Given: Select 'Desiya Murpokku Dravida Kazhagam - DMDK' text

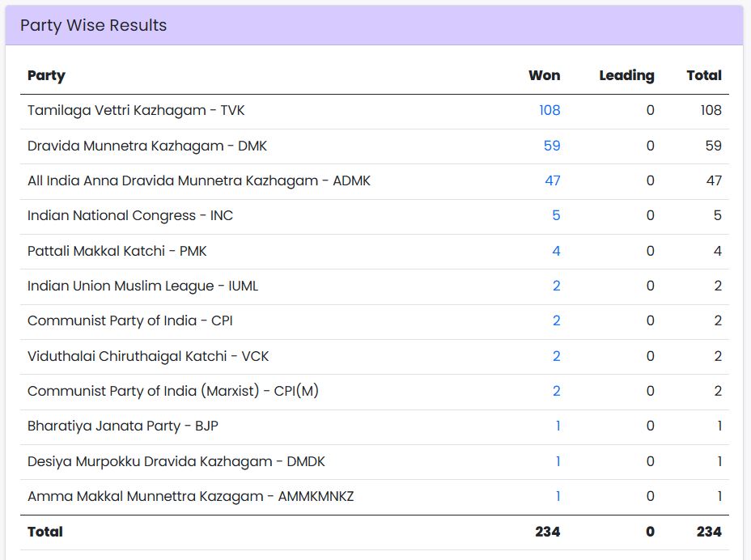Looking at the screenshot, I should pyautogui.click(x=176, y=461).
